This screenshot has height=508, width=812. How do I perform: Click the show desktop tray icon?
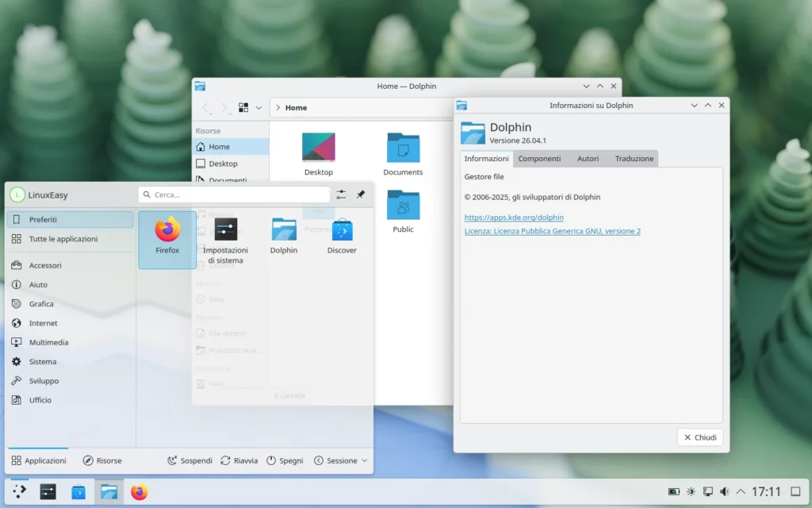coord(796,492)
